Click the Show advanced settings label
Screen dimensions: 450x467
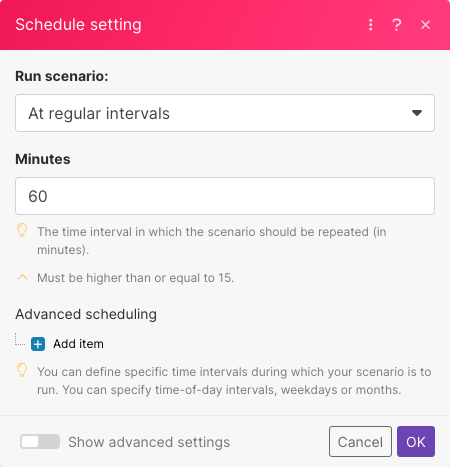pyautogui.click(x=149, y=442)
